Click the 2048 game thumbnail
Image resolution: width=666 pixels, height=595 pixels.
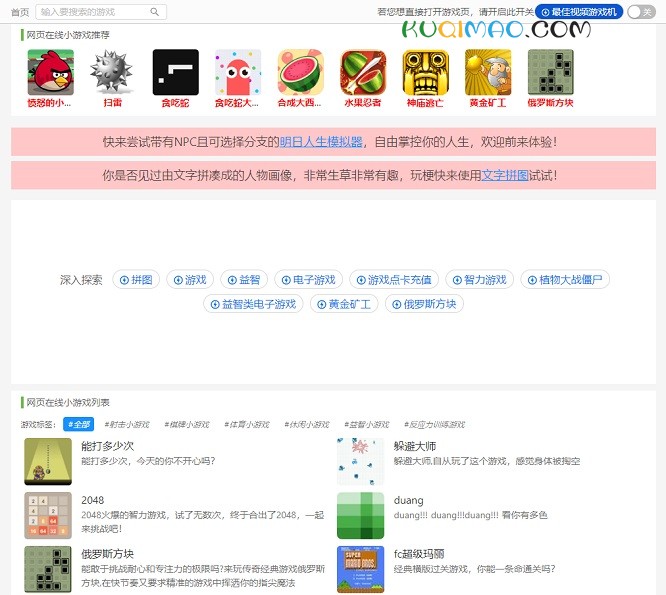pos(48,516)
